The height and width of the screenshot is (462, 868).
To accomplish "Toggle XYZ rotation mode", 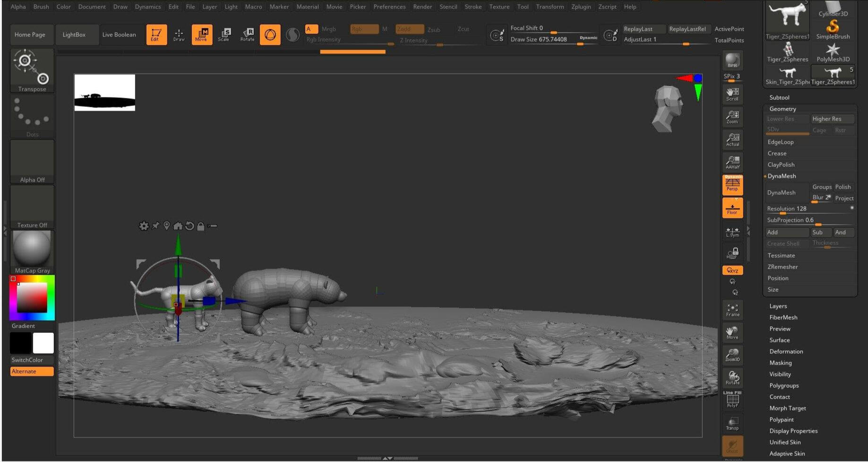I will (732, 270).
